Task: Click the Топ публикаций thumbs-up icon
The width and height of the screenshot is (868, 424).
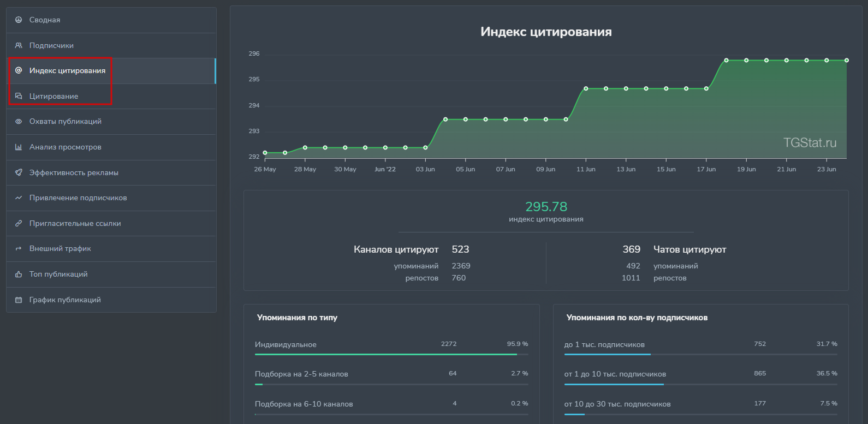Action: click(19, 274)
